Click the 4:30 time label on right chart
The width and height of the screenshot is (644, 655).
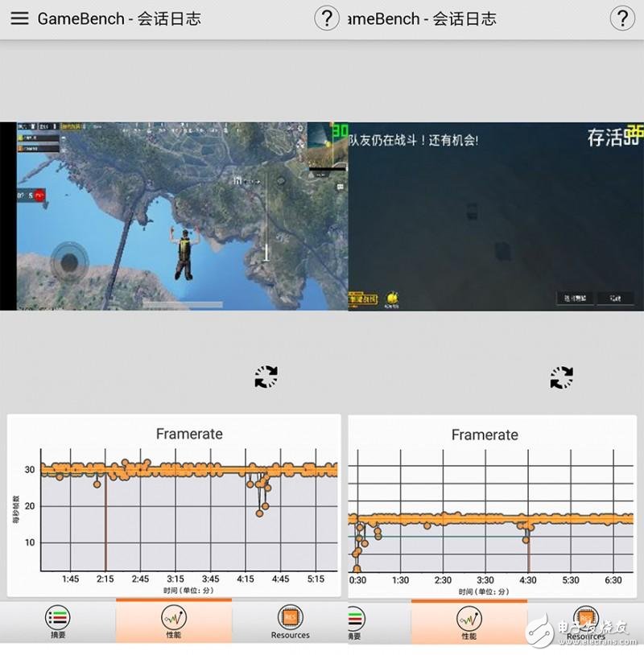(528, 580)
